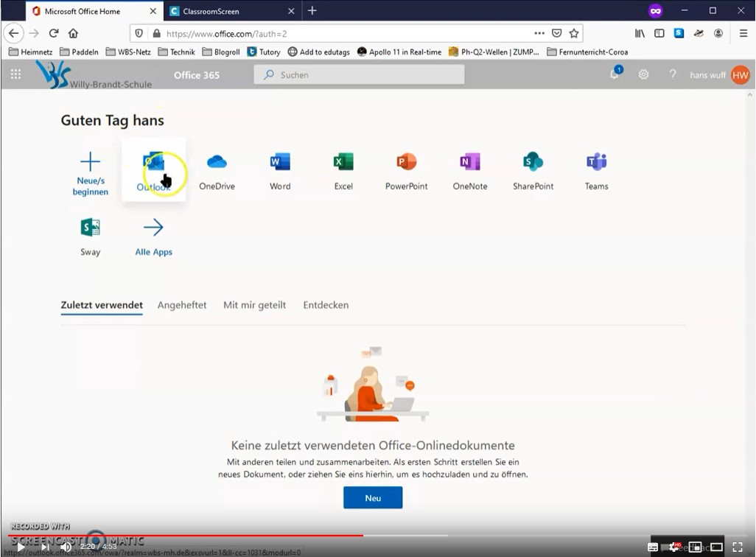
Task: Launch the SharePoint app
Action: [x=533, y=171]
